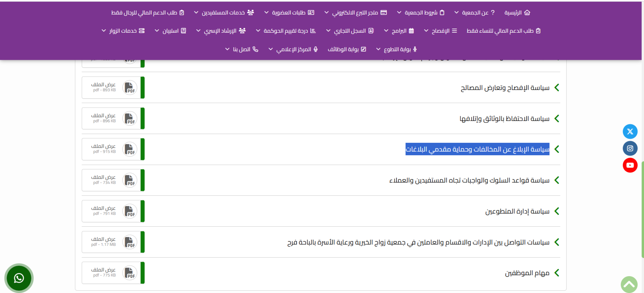Image resolution: width=644 pixels, height=293 pixels.
Task: Expand the عن الجمعية dropdown menu
Action: tap(456, 12)
